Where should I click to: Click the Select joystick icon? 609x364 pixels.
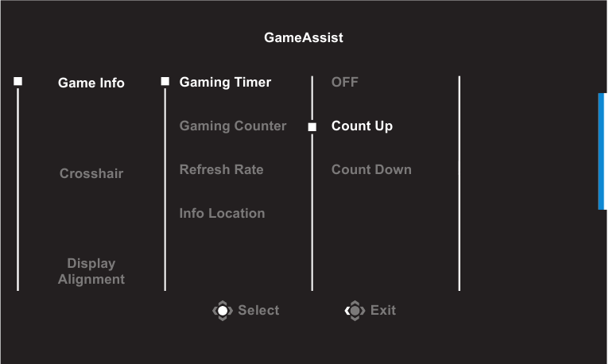click(x=223, y=311)
